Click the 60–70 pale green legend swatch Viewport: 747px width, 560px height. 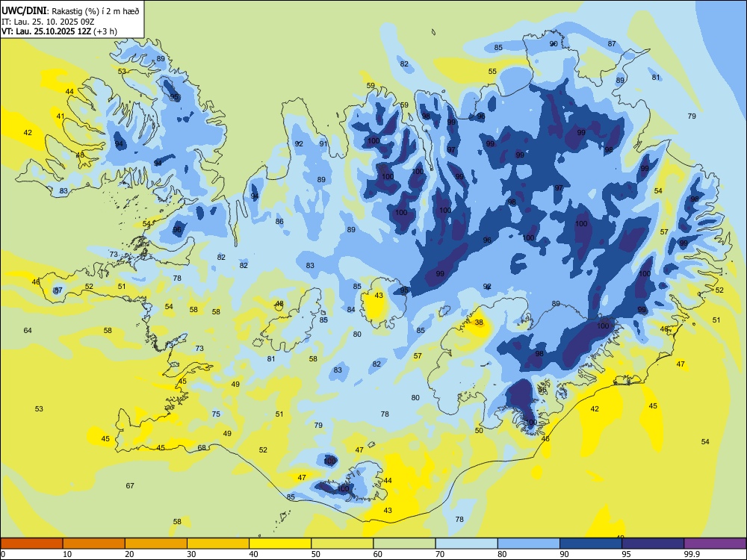click(x=404, y=544)
